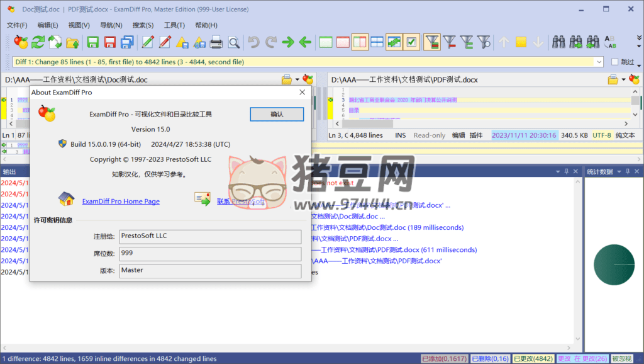Open right pane recent files dropdown arrow
Image resolution: width=644 pixels, height=364 pixels.
pos(623,79)
